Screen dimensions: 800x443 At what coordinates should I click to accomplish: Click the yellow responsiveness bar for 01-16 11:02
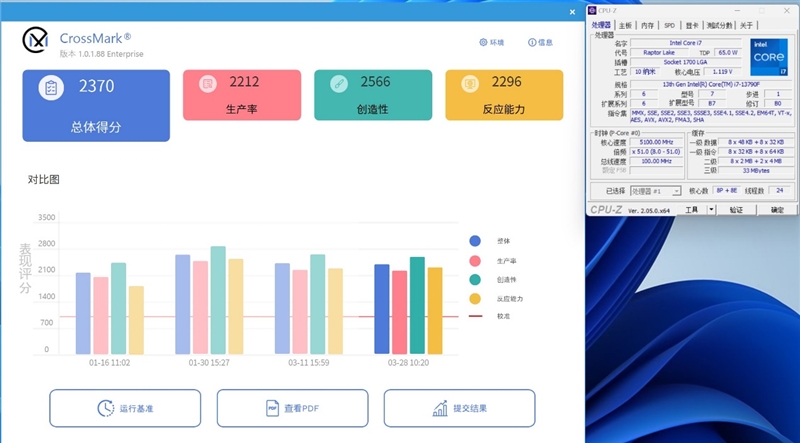[136, 320]
